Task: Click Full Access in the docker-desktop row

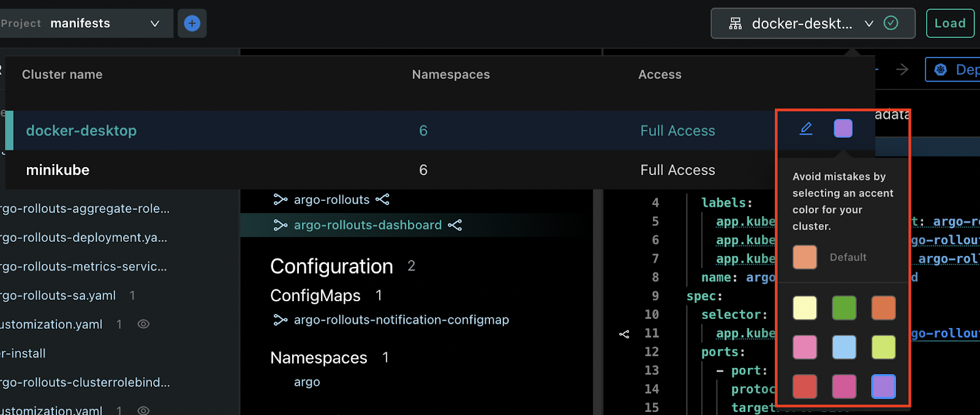Action: pyautogui.click(x=677, y=130)
